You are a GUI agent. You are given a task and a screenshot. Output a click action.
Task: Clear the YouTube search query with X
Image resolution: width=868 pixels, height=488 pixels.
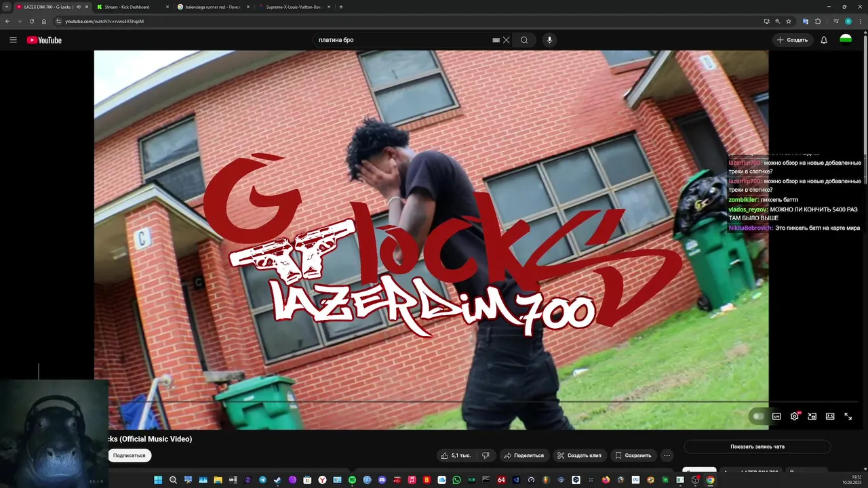(506, 40)
